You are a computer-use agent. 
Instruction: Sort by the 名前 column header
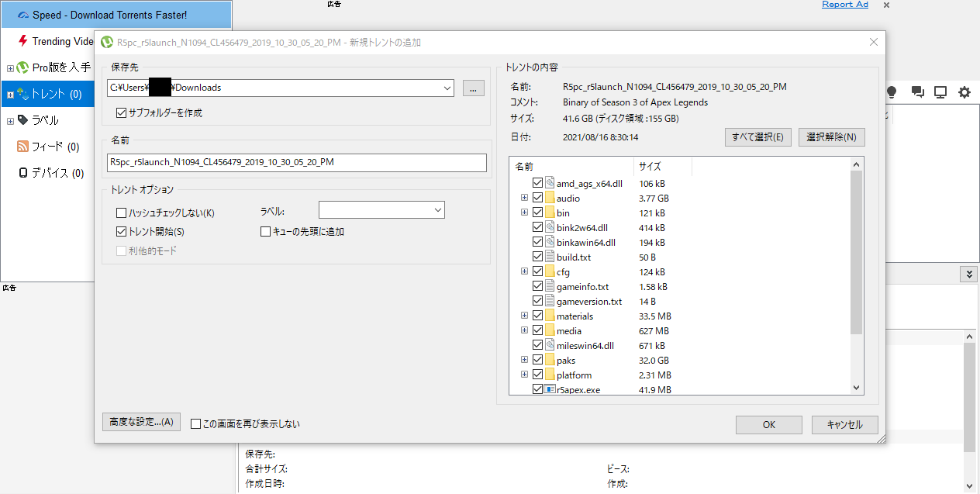(x=571, y=166)
